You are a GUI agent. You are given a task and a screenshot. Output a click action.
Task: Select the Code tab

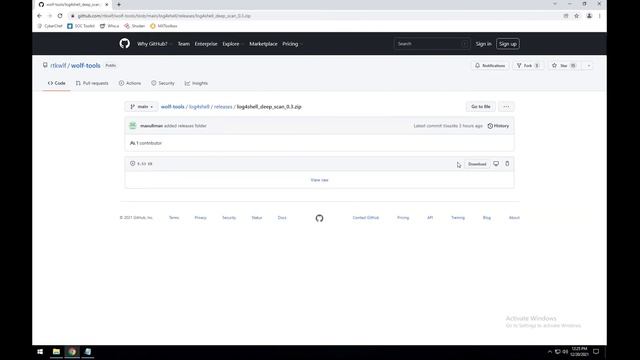56,83
